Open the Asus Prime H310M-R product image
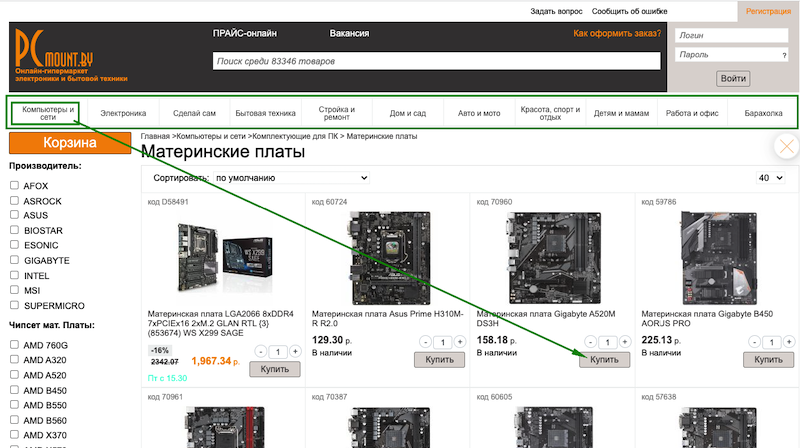 tap(391, 258)
